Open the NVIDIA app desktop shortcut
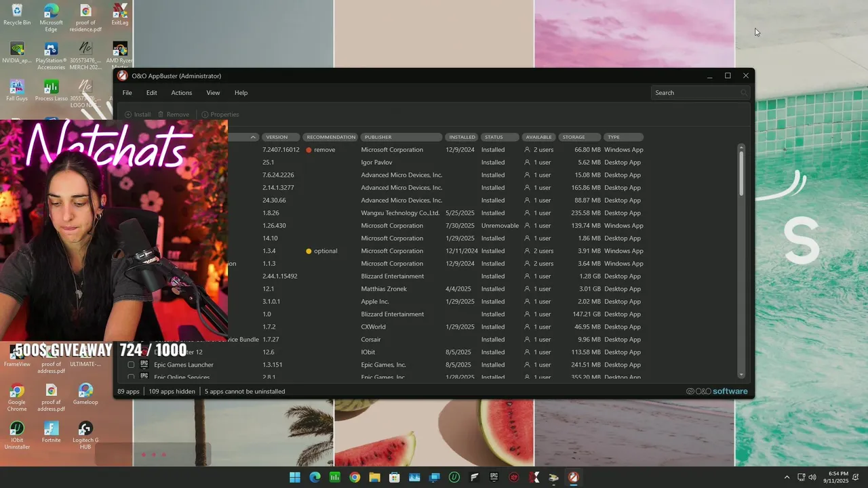The width and height of the screenshot is (868, 488). tap(17, 53)
